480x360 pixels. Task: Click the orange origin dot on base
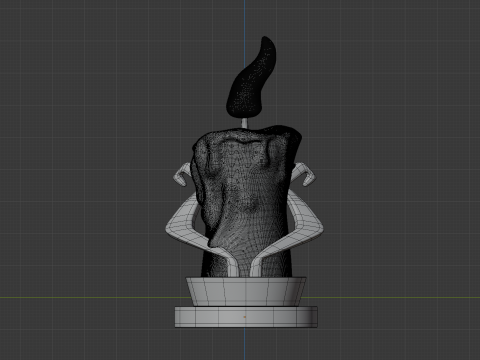[245, 317]
